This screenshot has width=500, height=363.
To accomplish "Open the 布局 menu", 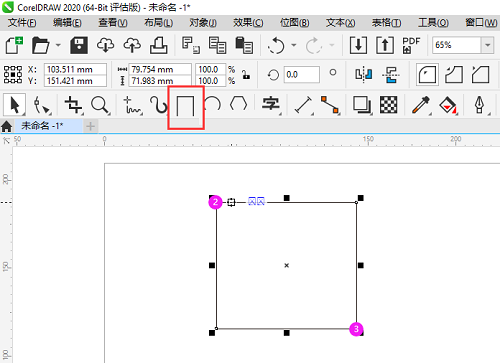I will coord(158,23).
